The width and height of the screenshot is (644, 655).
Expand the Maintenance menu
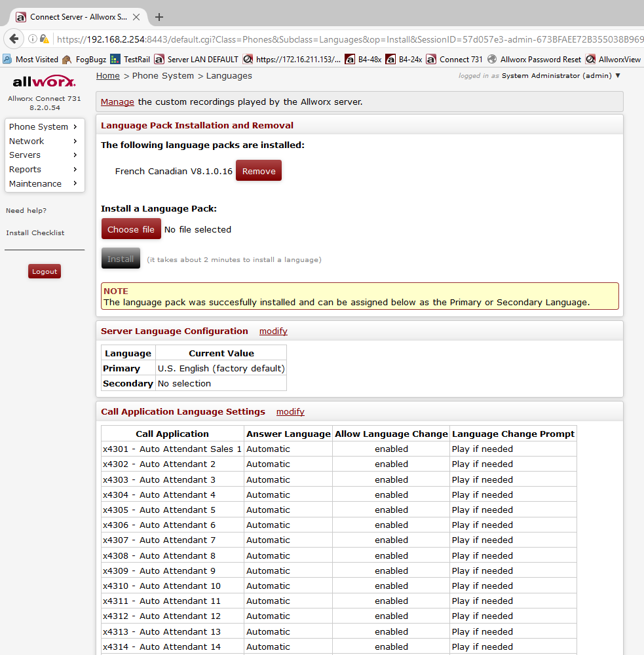[x=43, y=183]
